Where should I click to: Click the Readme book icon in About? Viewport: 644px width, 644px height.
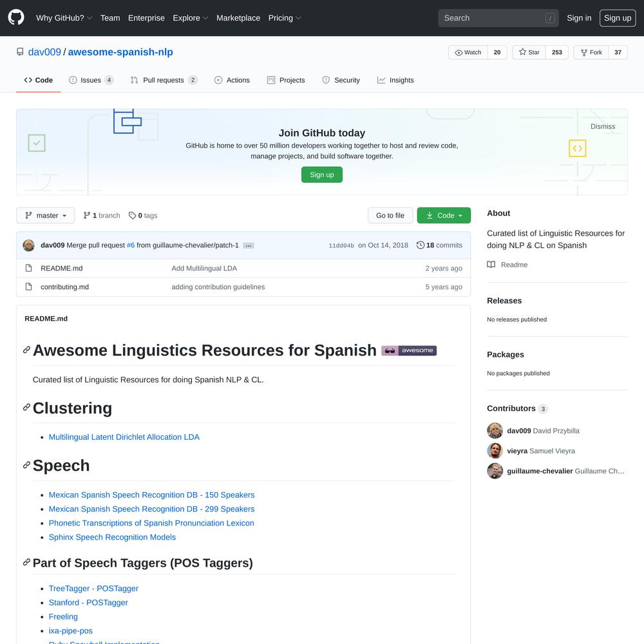491,265
